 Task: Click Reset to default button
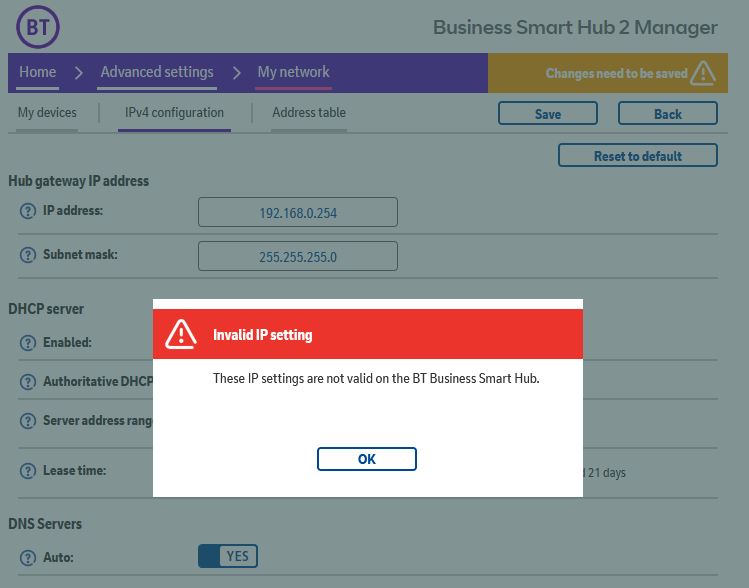click(x=638, y=155)
